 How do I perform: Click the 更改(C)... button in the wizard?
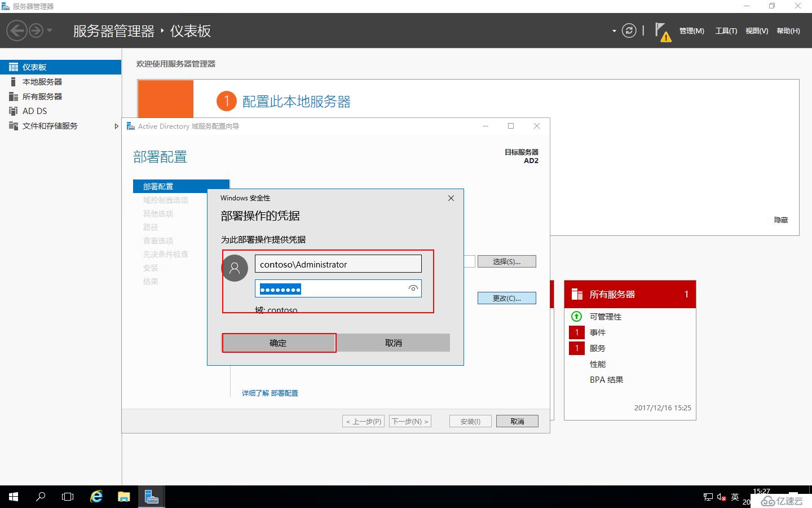click(x=507, y=298)
